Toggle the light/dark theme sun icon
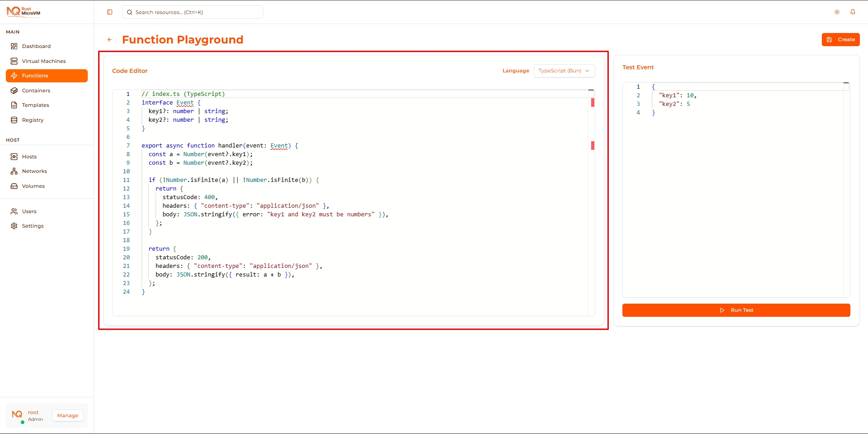868x434 pixels. click(837, 12)
